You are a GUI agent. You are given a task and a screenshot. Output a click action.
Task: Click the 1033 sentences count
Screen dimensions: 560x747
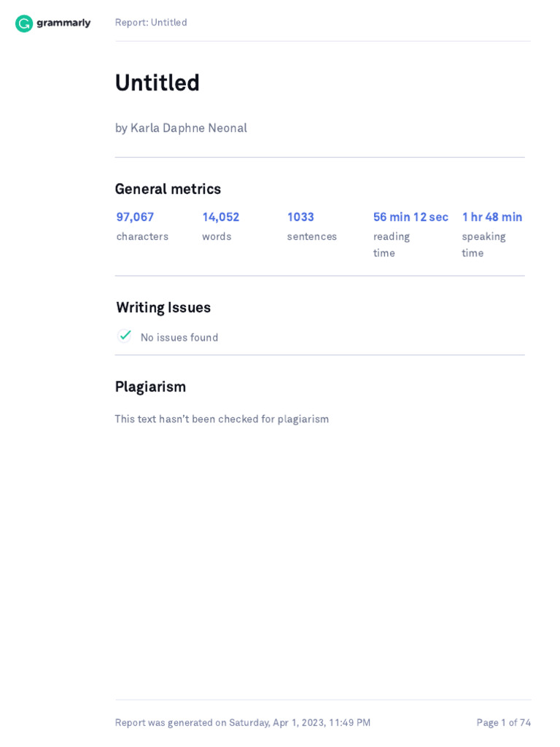tap(300, 217)
